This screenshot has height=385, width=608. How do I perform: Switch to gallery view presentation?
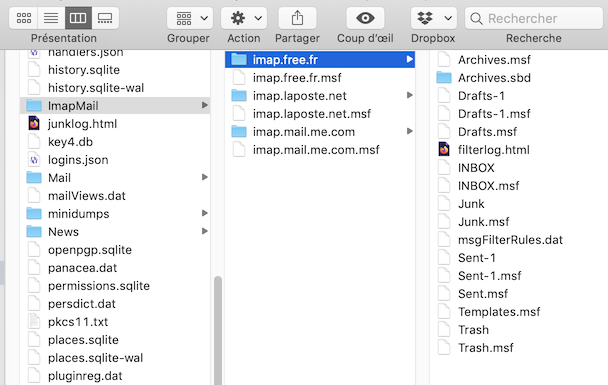pyautogui.click(x=105, y=18)
